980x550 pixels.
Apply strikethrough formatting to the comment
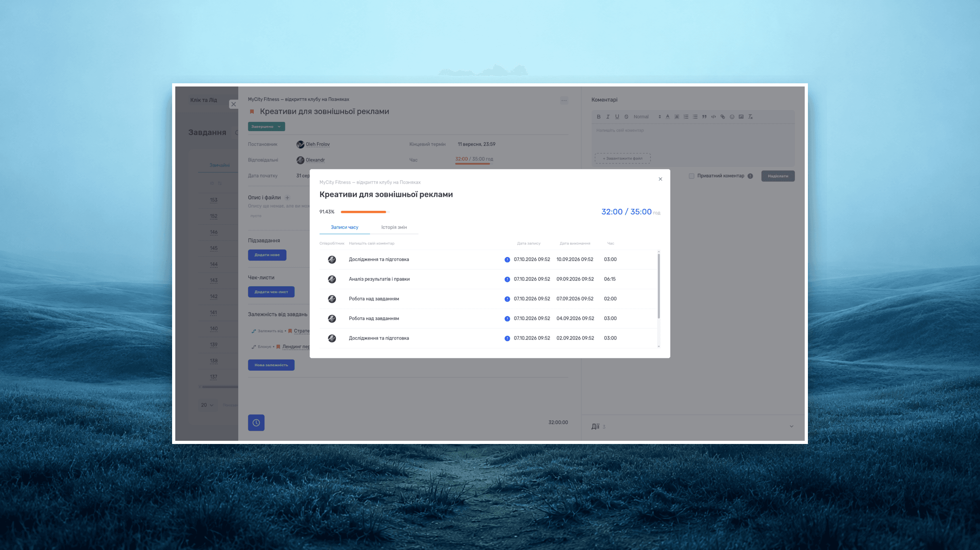[x=626, y=117]
